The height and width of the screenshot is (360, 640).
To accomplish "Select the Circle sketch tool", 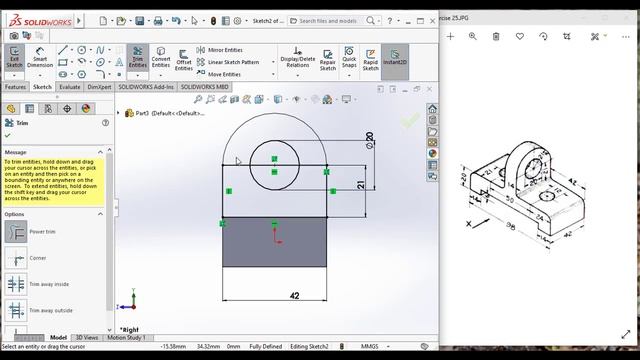I will click(82, 50).
